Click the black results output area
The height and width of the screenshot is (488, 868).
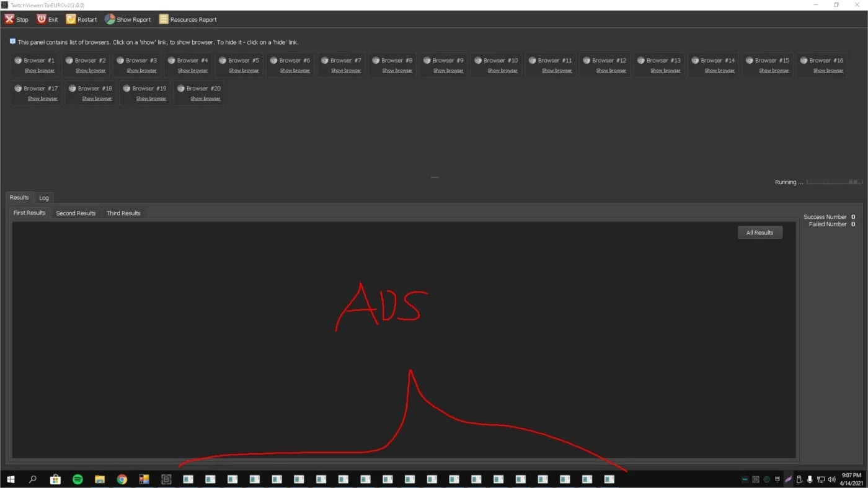(x=404, y=340)
